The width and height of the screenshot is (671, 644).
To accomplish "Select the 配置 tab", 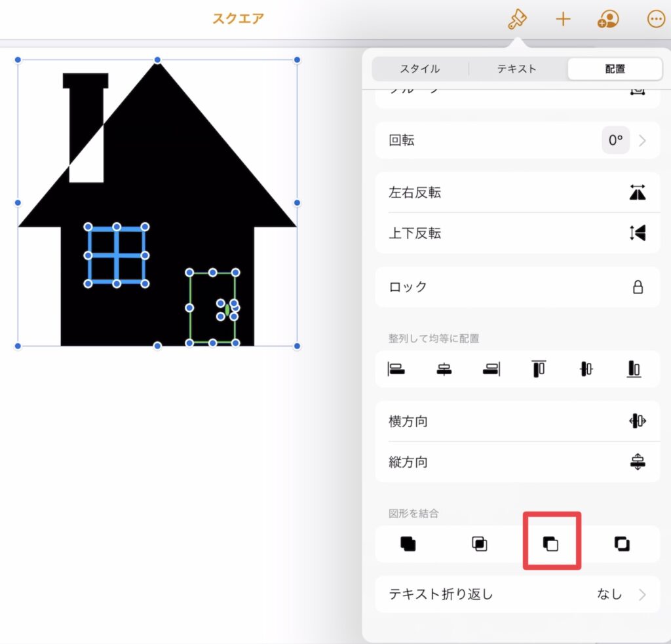I will click(615, 69).
